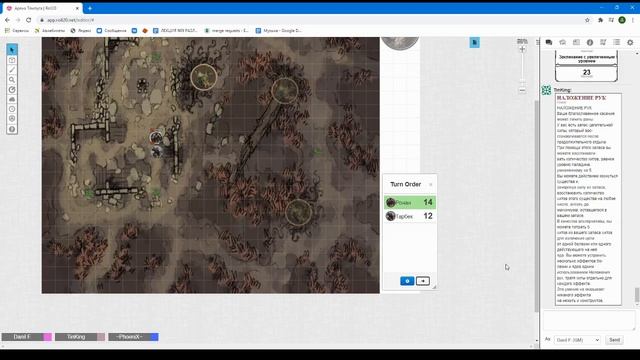The width and height of the screenshot is (640, 360).
Task: Open the Help question mark tool
Action: pos(12,129)
